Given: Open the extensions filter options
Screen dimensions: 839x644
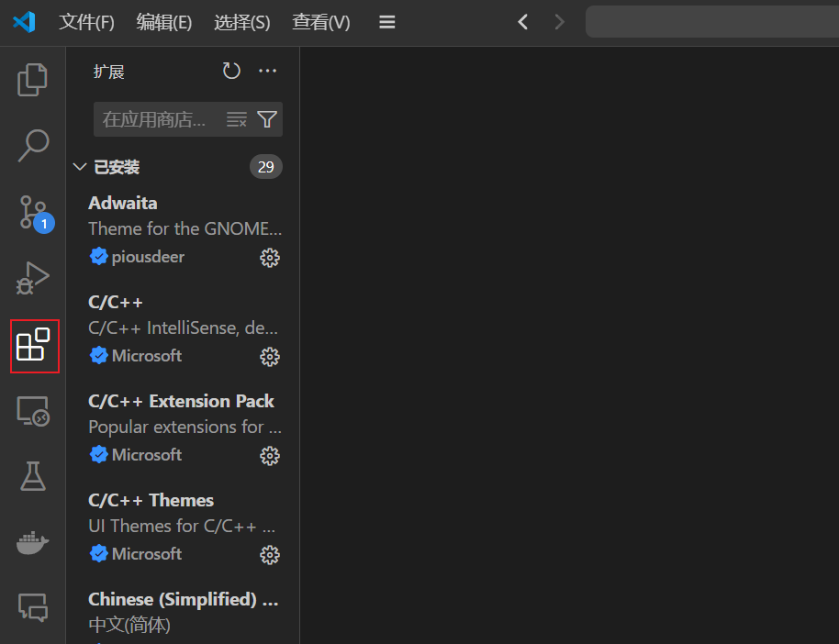Looking at the screenshot, I should (267, 119).
